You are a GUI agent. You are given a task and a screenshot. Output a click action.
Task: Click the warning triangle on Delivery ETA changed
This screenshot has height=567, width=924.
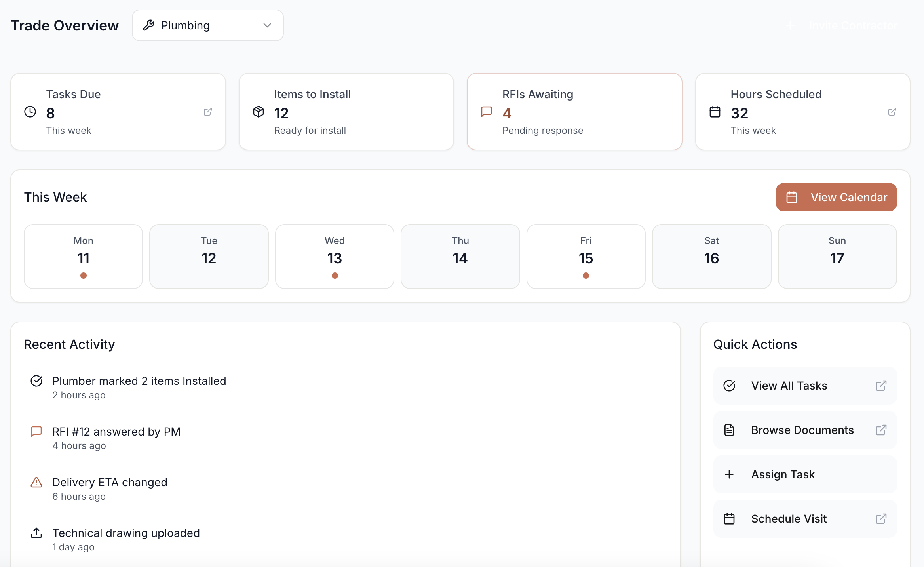[36, 482]
